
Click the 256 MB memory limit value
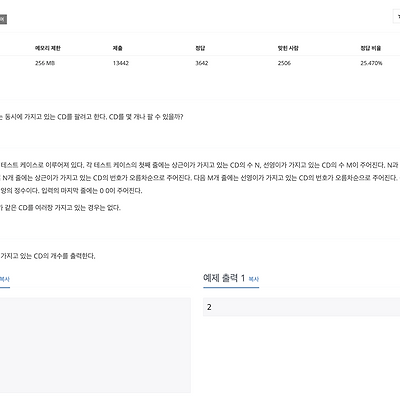click(45, 63)
